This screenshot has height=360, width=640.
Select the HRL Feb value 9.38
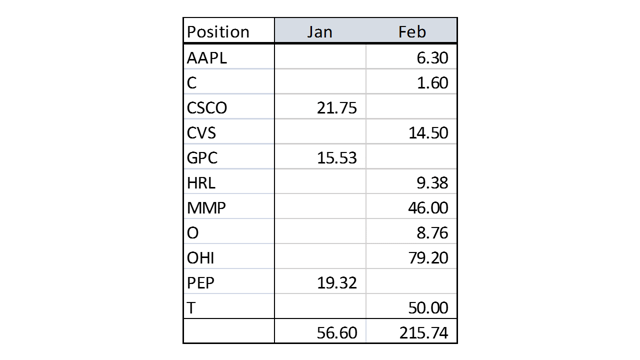411,182
